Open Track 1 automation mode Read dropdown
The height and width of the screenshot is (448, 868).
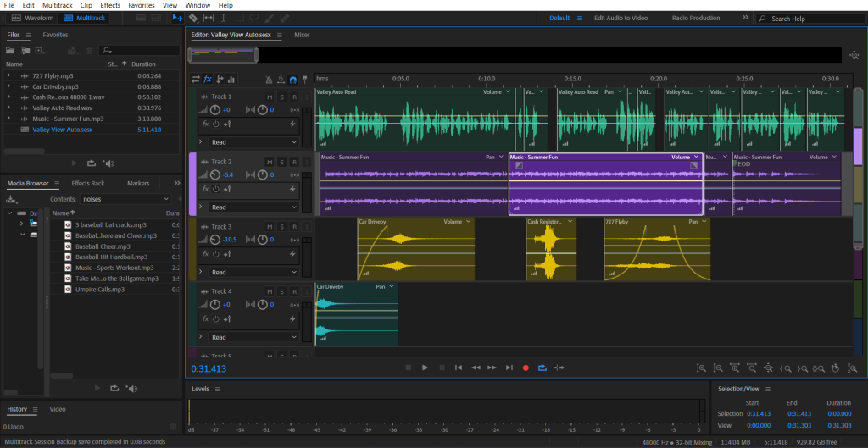(x=253, y=142)
